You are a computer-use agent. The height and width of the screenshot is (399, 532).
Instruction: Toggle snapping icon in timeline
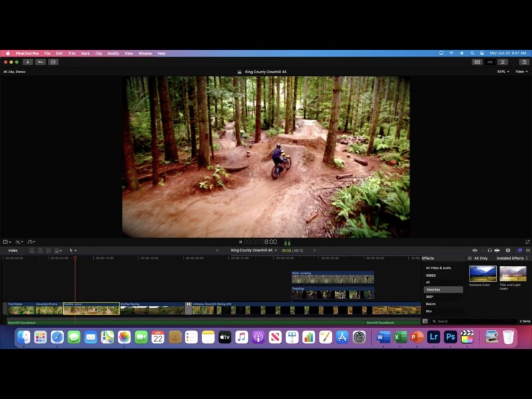[497, 251]
